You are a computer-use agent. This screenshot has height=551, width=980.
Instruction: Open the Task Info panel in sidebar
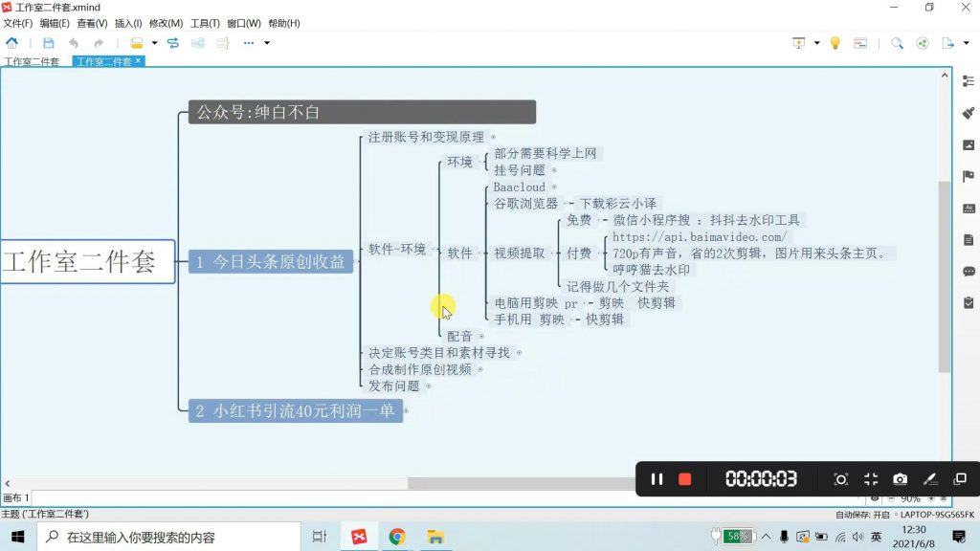tap(969, 303)
